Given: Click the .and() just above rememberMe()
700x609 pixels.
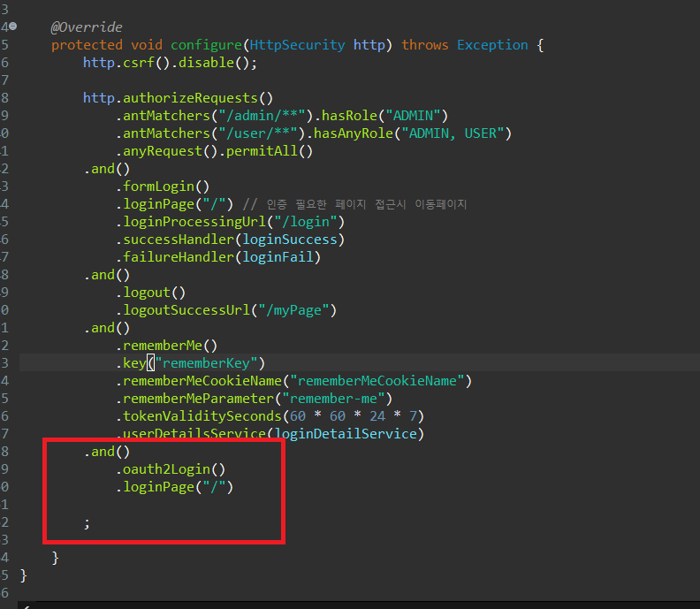Looking at the screenshot, I should (x=107, y=328).
